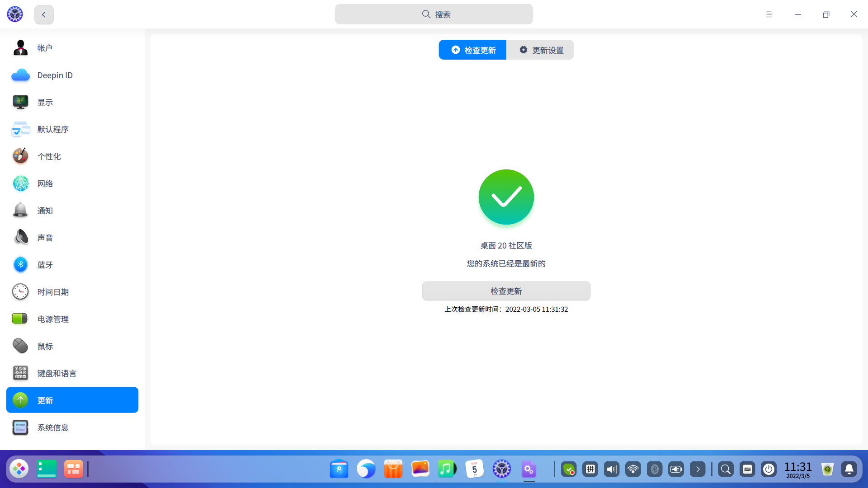
Task: Open 个性化 personalization settings
Action: click(49, 156)
